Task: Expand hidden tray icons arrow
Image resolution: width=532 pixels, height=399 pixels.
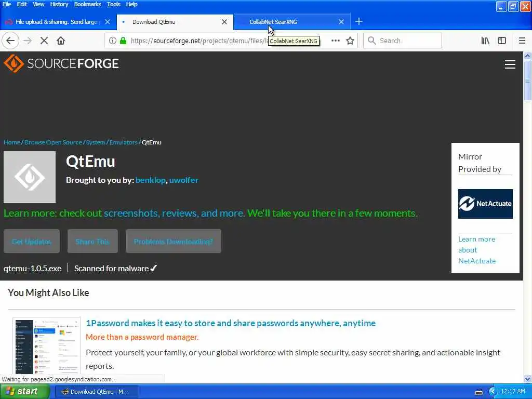Action: (x=493, y=392)
